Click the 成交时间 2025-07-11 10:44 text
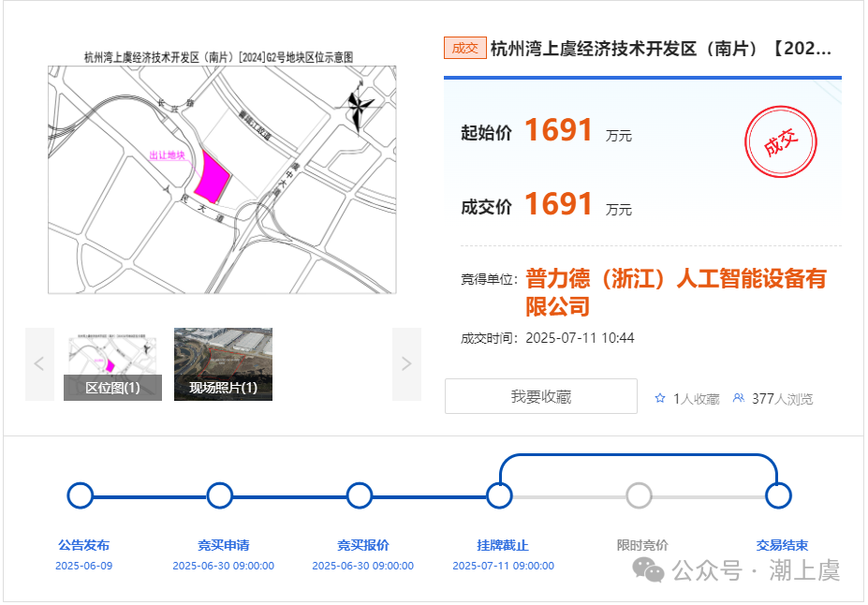 pos(548,338)
